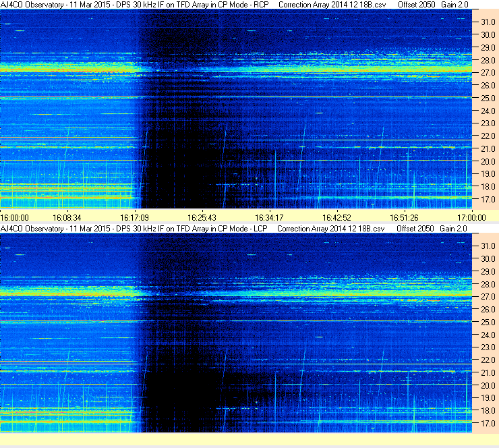Click the LCP spectrogram title 'AJ4CO Observatory'
Screen dimensions: 499x448
point(32,229)
